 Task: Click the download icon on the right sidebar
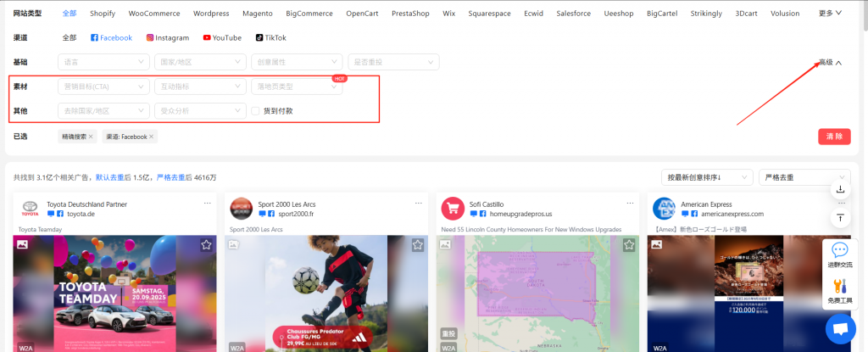(840, 189)
